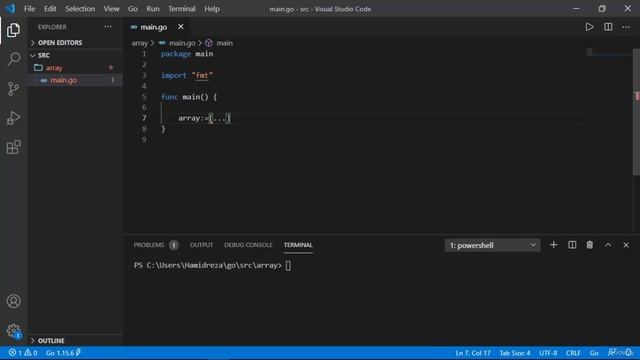The height and width of the screenshot is (360, 640).
Task: Open the Edit menu
Action: (x=50, y=9)
